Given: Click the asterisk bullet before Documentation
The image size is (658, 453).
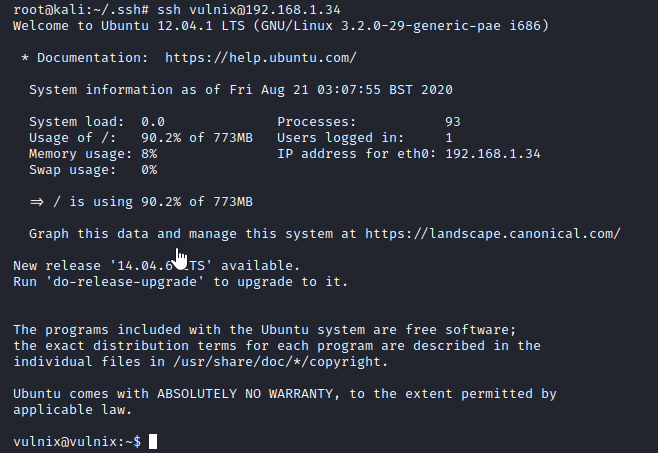Looking at the screenshot, I should pyautogui.click(x=25, y=58).
